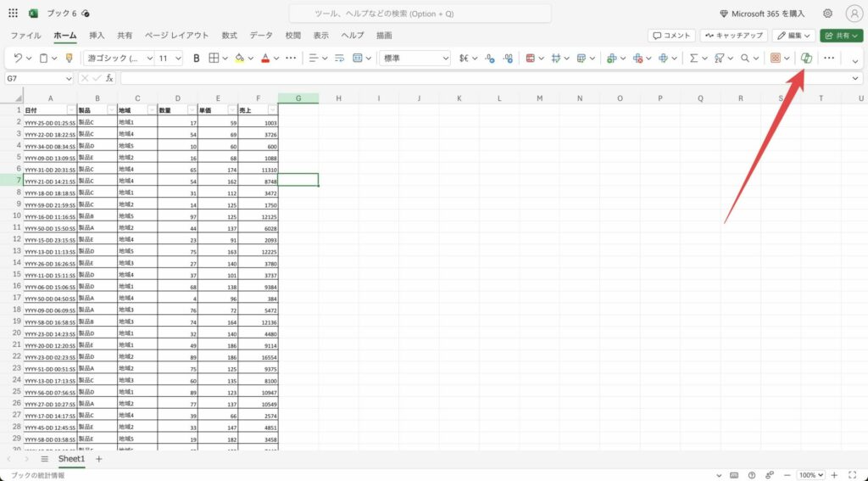This screenshot has width=868, height=481.
Task: Open the settings gear
Action: point(827,14)
